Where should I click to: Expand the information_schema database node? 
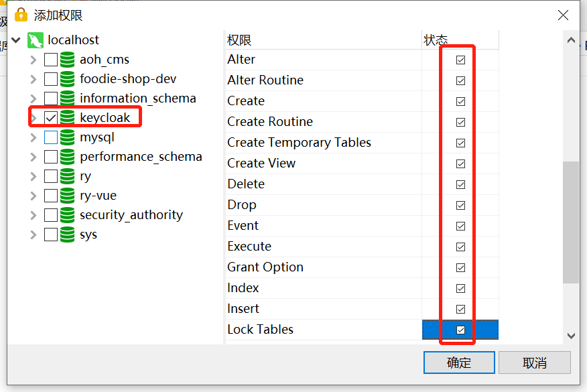click(34, 99)
